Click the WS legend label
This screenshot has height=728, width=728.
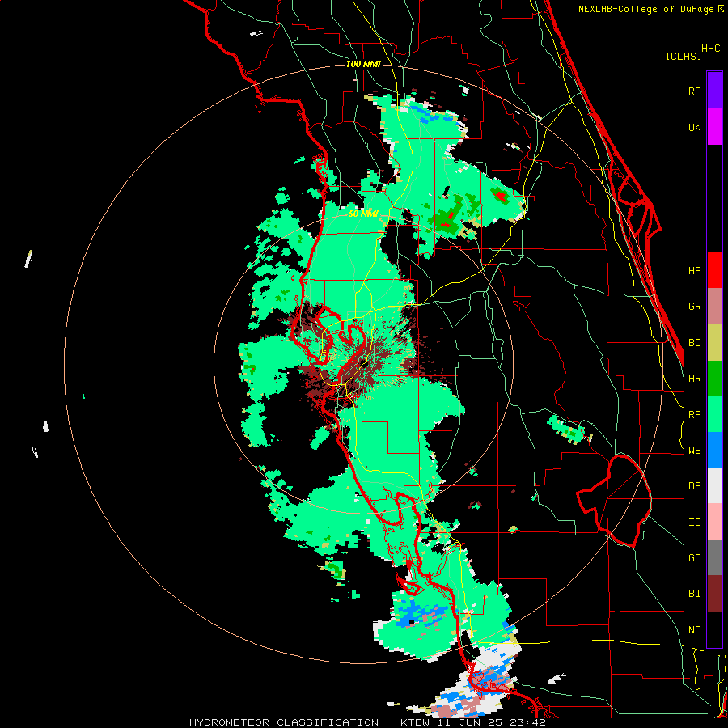point(694,450)
